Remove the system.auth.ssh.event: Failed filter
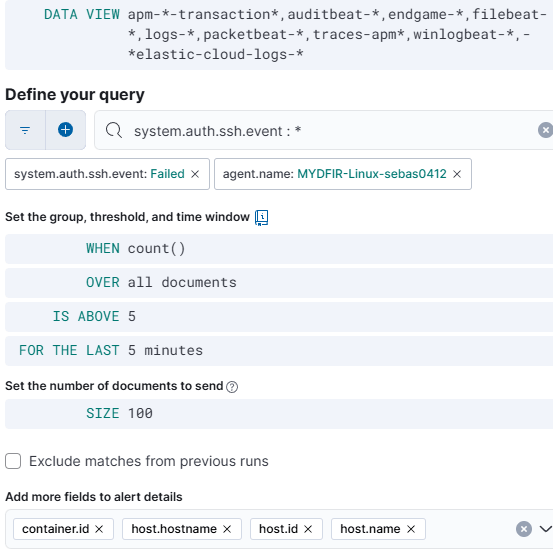The image size is (553, 560). [x=195, y=174]
